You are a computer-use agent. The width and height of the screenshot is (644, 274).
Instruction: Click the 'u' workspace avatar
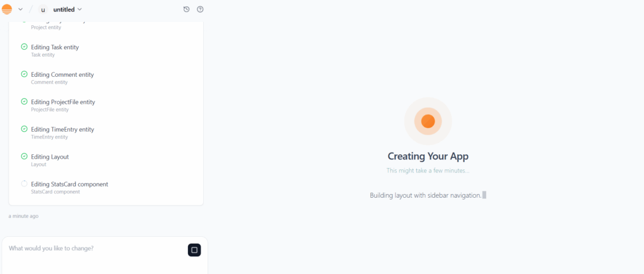(43, 9)
